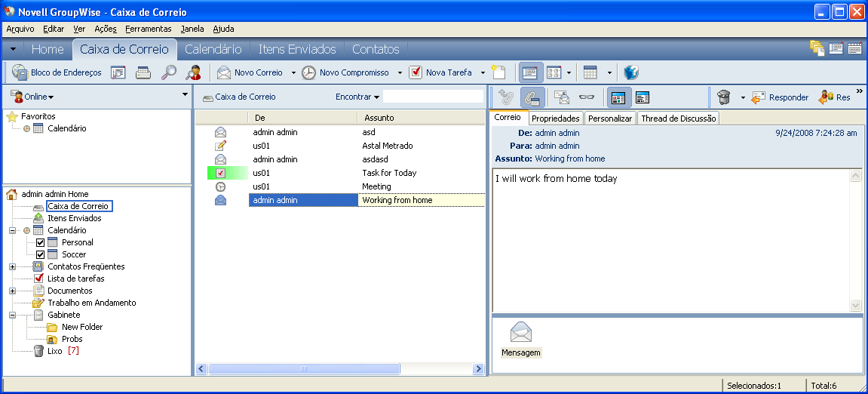Click the task checkbox icon for Task for Today
868x394 pixels.
click(x=220, y=173)
